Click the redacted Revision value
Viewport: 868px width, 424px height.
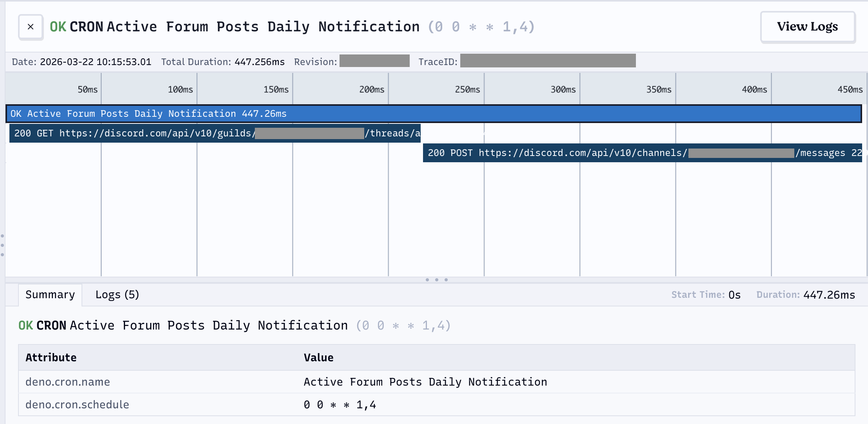(374, 61)
